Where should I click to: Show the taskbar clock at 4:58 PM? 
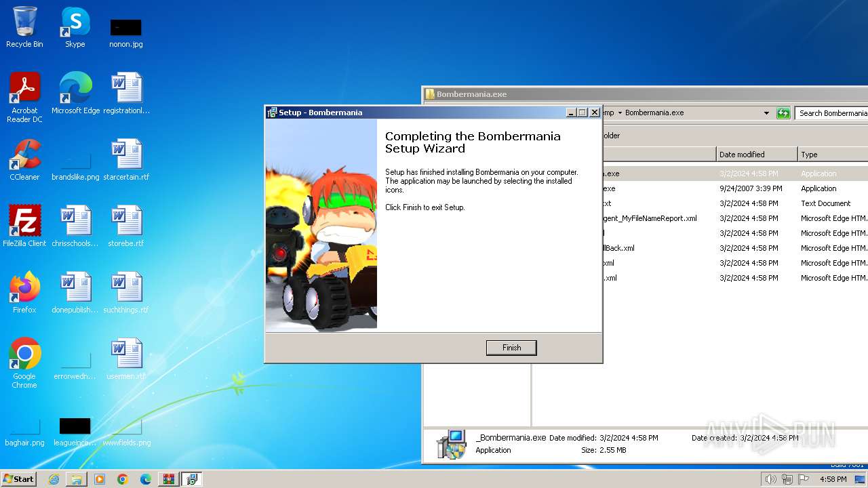(833, 479)
